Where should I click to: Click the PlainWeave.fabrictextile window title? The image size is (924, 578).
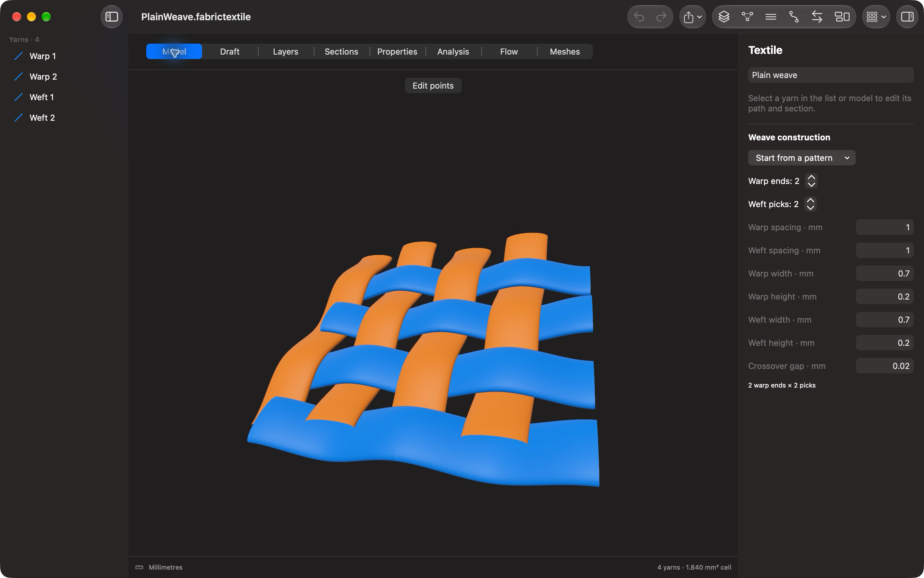click(x=196, y=17)
